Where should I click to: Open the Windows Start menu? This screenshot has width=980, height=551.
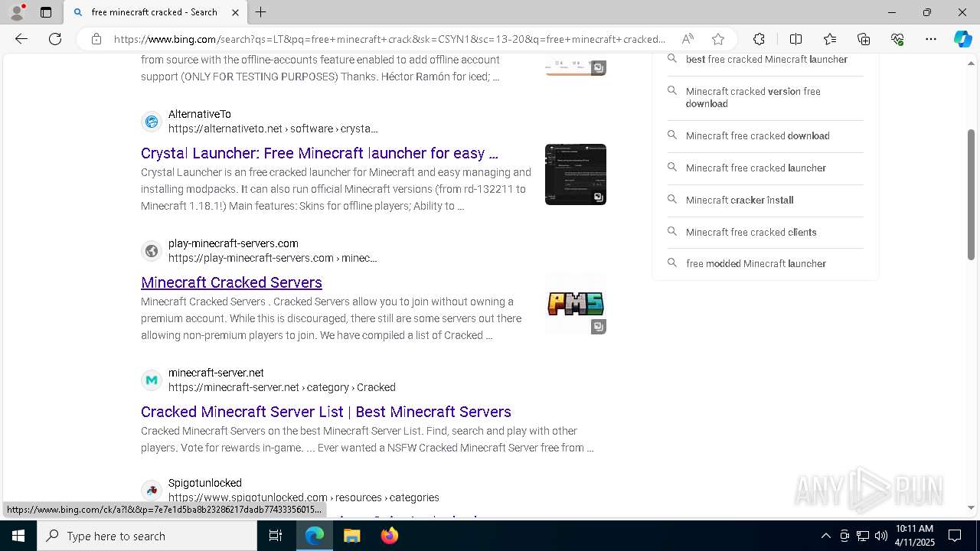click(18, 536)
